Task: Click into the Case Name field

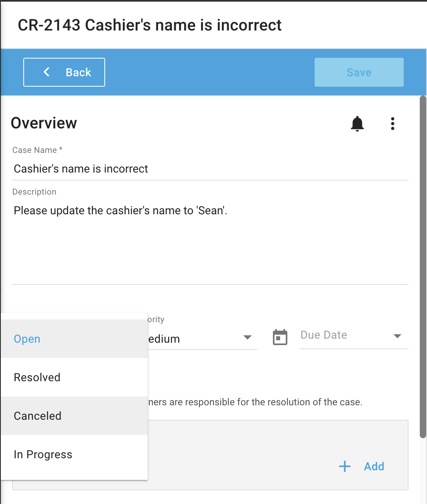Action: pos(210,169)
